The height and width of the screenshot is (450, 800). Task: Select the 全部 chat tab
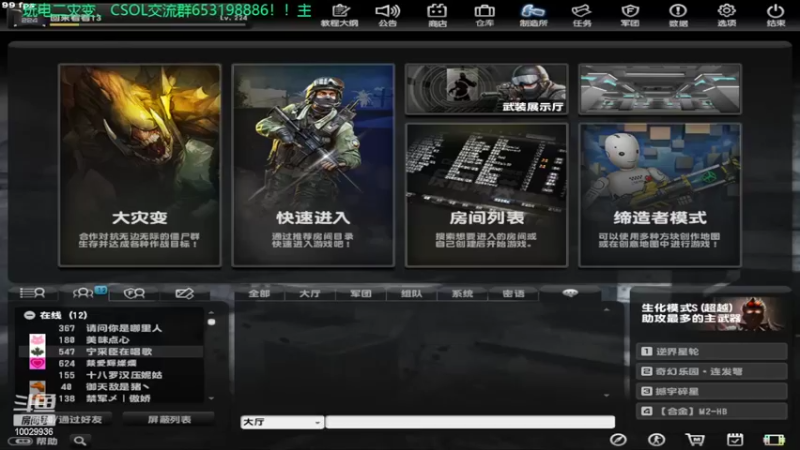(259, 293)
